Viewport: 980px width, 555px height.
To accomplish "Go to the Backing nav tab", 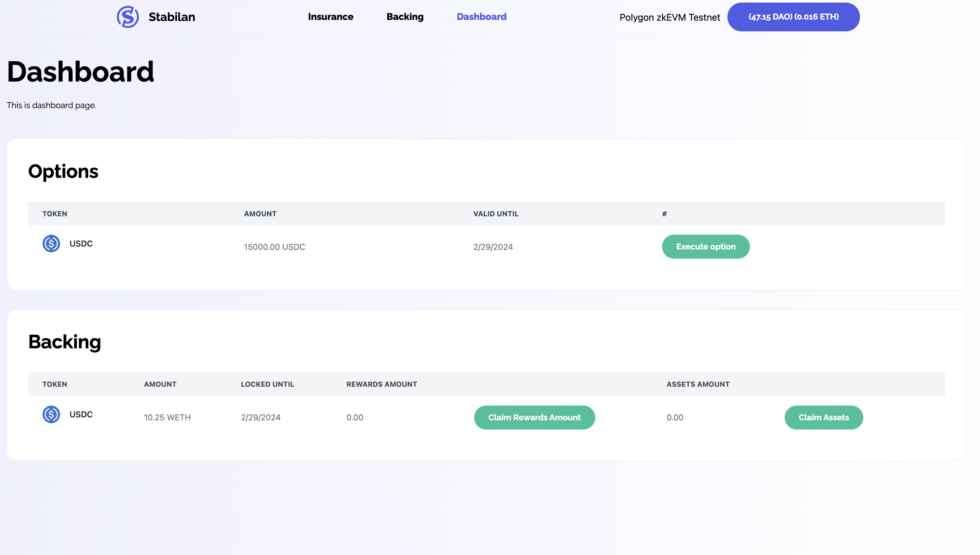I will 405,17.
